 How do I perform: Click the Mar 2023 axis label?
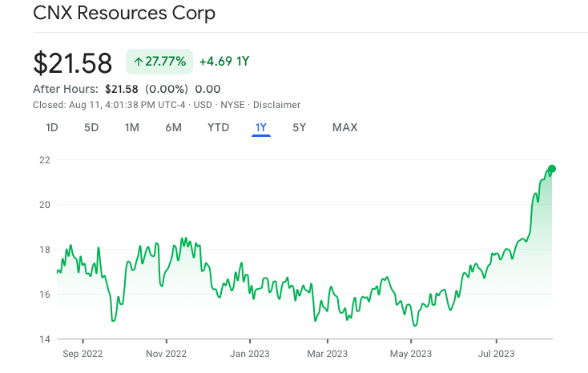click(x=328, y=354)
